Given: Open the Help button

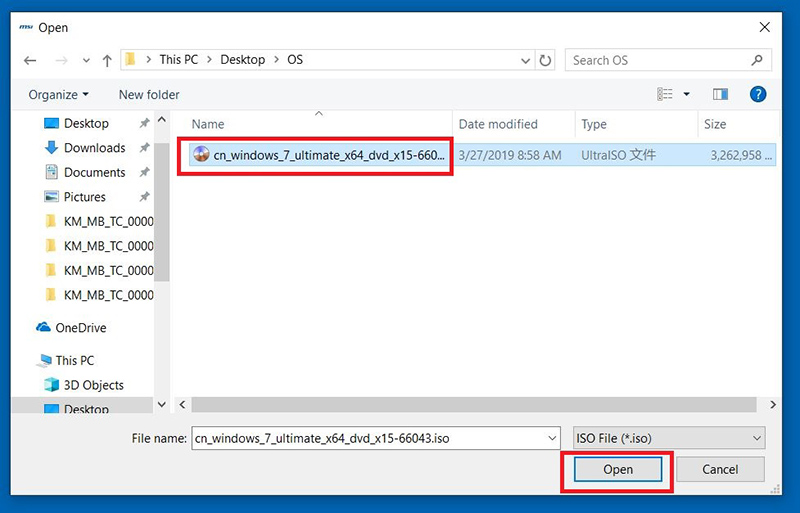Looking at the screenshot, I should tap(758, 94).
